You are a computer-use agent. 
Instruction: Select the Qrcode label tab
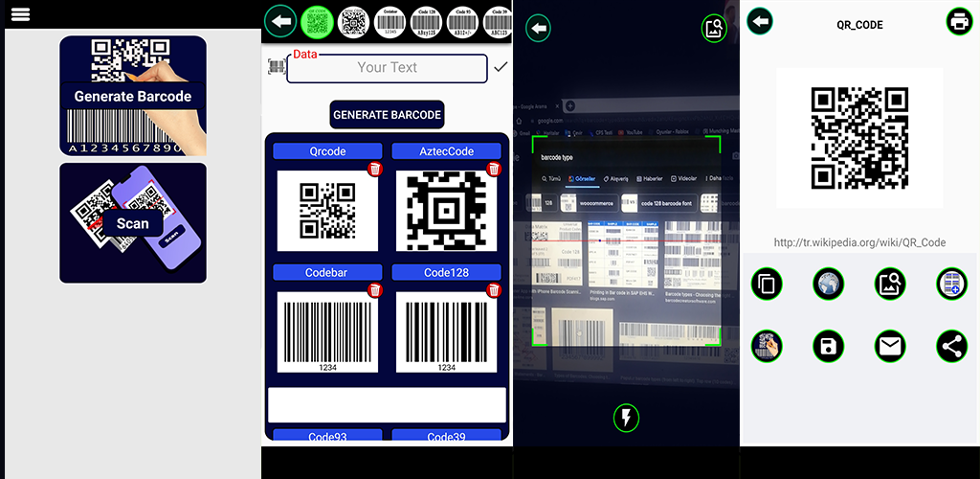(327, 151)
